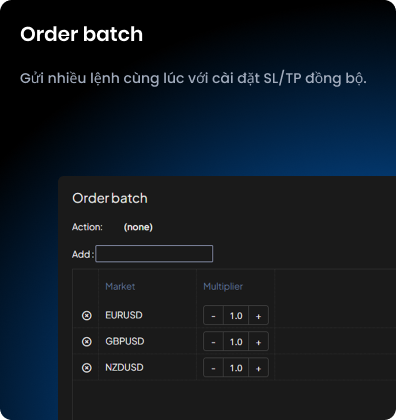Select the GBPUSD market name
Viewport: 396px width, 420px height.
(x=125, y=341)
